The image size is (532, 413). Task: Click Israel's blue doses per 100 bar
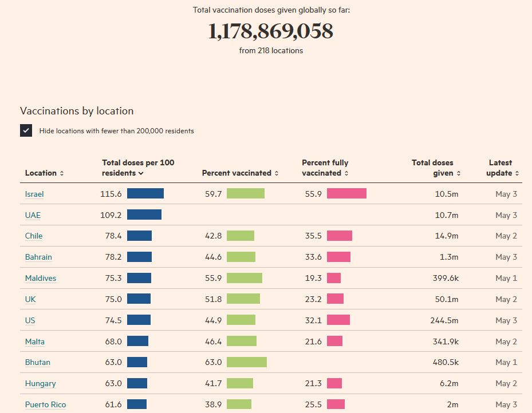(x=145, y=194)
